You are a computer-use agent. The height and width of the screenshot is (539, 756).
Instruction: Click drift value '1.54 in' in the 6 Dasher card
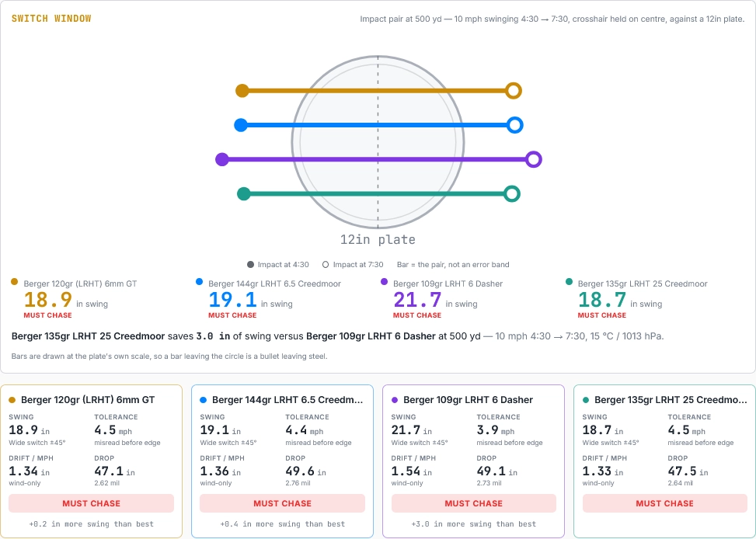(411, 471)
